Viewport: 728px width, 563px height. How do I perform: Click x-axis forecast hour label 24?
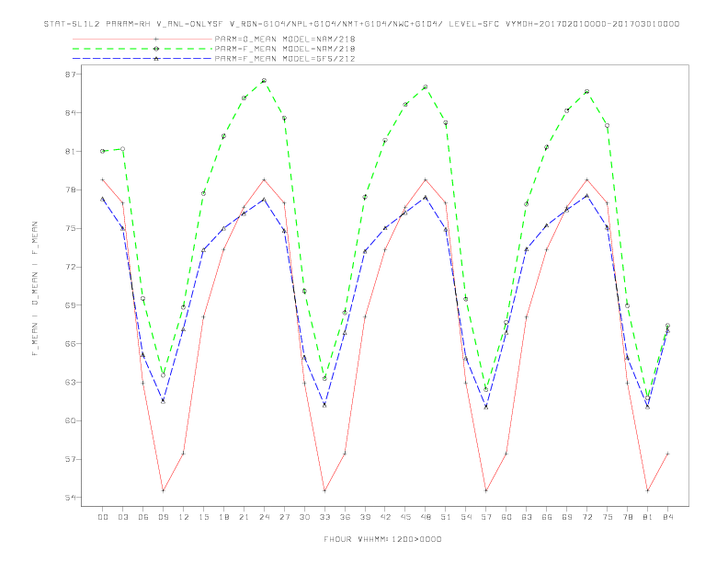click(x=264, y=517)
